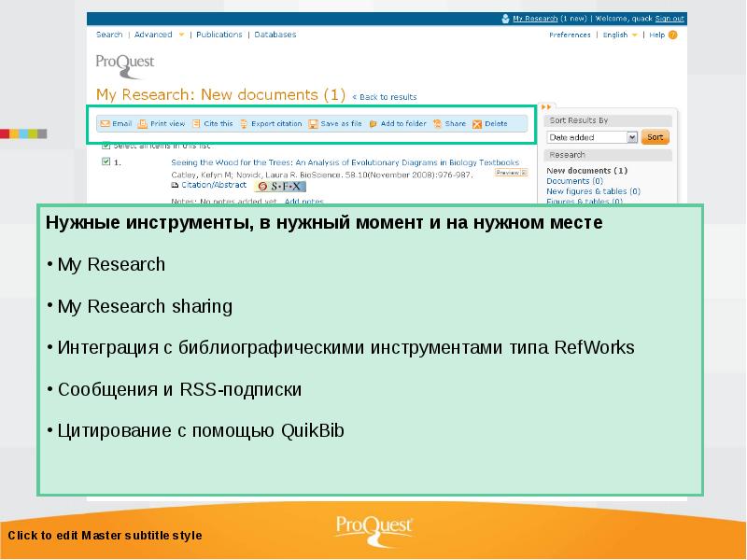
Task: Open the Date added sort dropdown
Action: tap(631, 137)
